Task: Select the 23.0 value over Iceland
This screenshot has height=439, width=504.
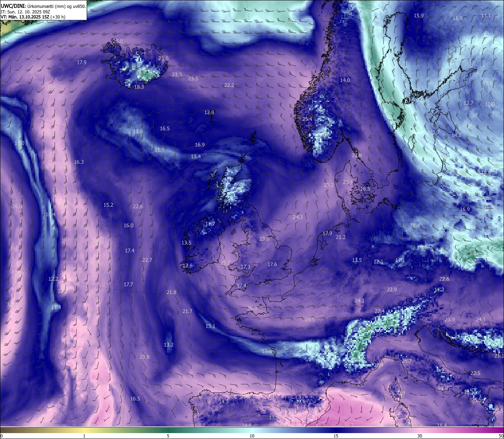Action: (163, 58)
